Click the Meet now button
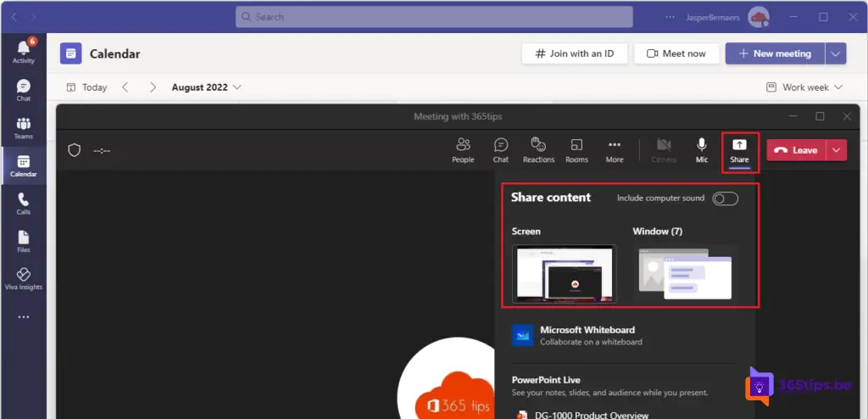This screenshot has width=868, height=419. pyautogui.click(x=676, y=53)
